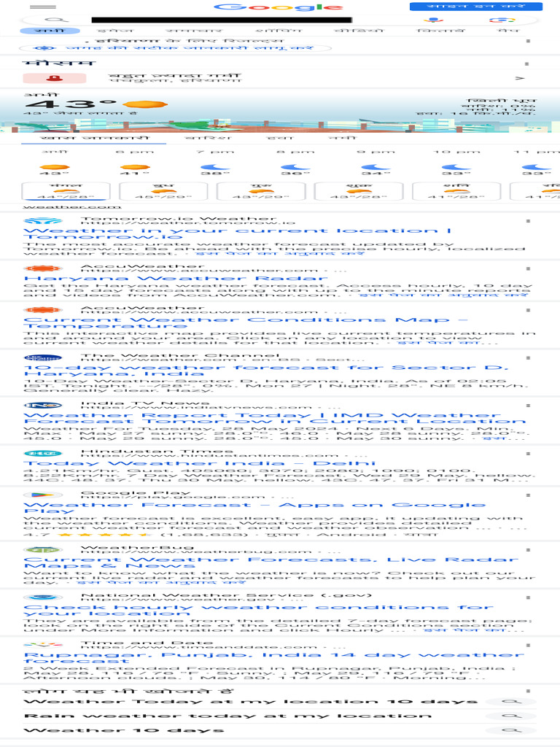Open 'Current Weather Conditions Map - Temperature' result

pyautogui.click(x=246, y=322)
